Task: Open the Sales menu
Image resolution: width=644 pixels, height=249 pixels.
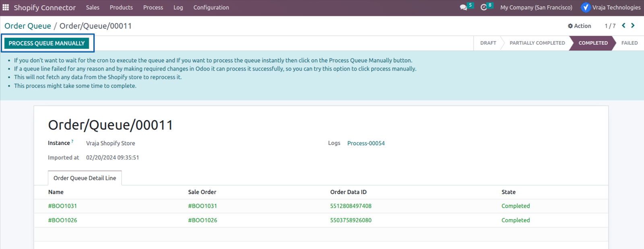Action: click(93, 7)
